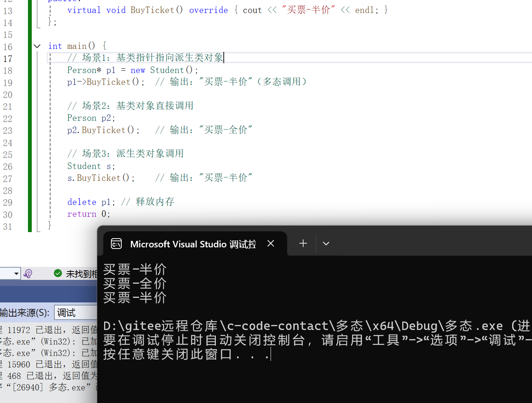Click the comment 输出："买票-全价"
The image size is (532, 403).
click(204, 130)
